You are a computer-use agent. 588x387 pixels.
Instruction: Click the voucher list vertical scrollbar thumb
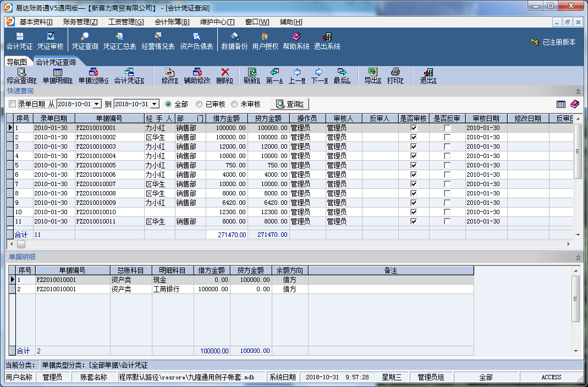pos(578,151)
